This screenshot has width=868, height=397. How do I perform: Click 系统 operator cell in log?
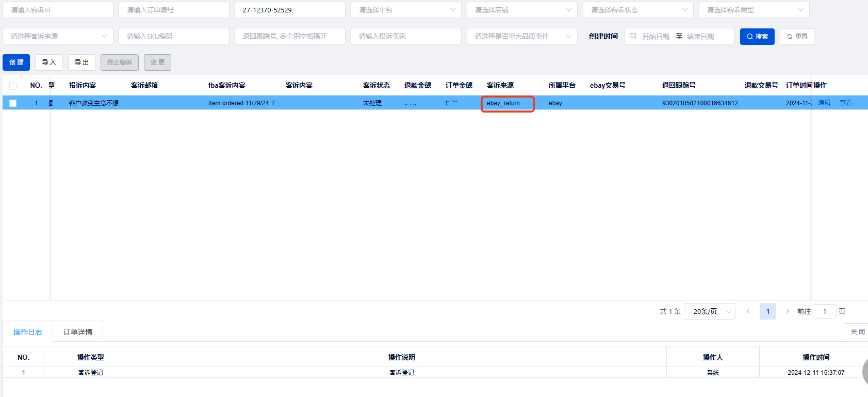point(713,373)
